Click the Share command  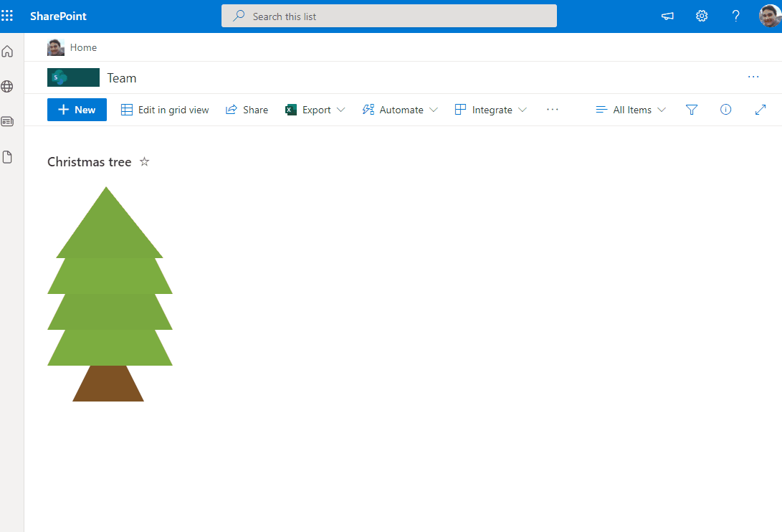tap(247, 110)
